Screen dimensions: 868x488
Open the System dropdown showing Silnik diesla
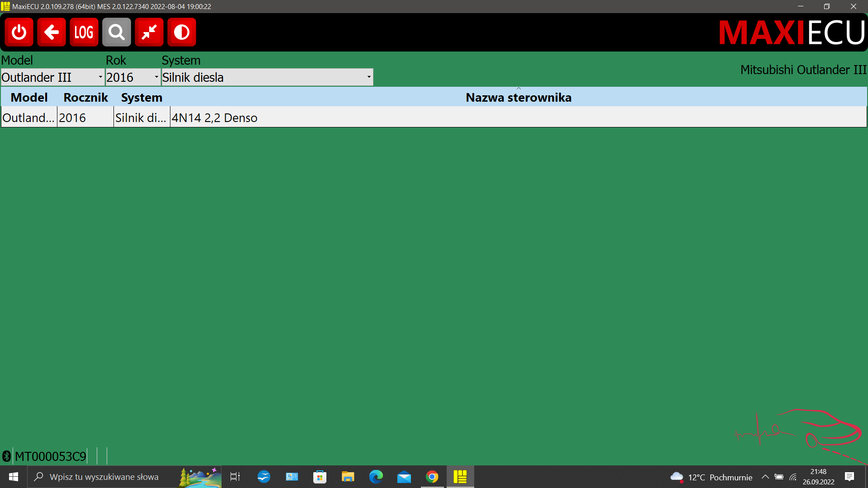267,77
